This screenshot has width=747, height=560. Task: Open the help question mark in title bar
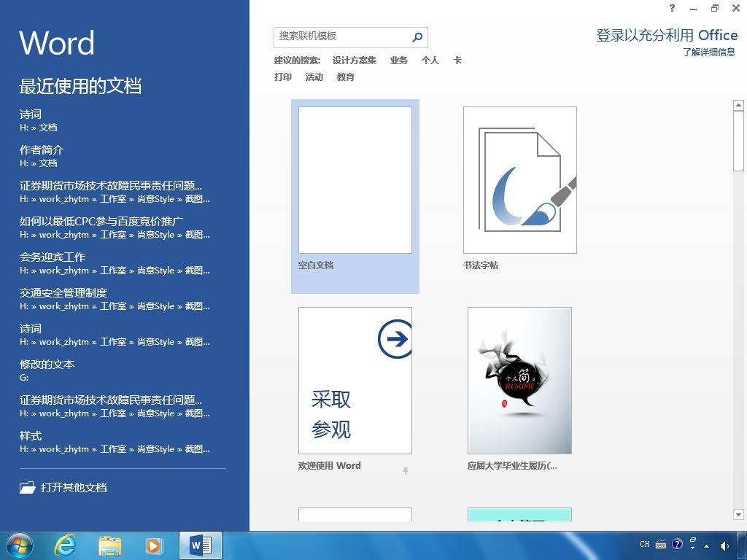point(672,8)
